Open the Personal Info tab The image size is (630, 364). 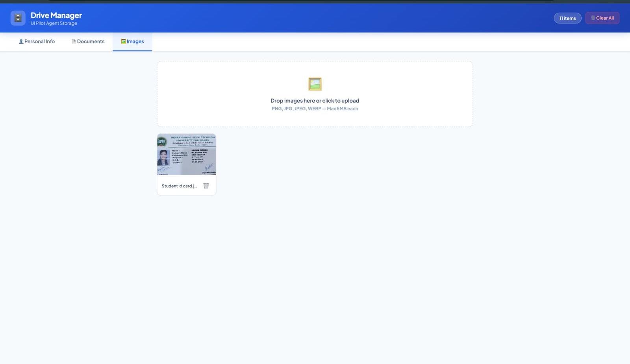pos(37,41)
